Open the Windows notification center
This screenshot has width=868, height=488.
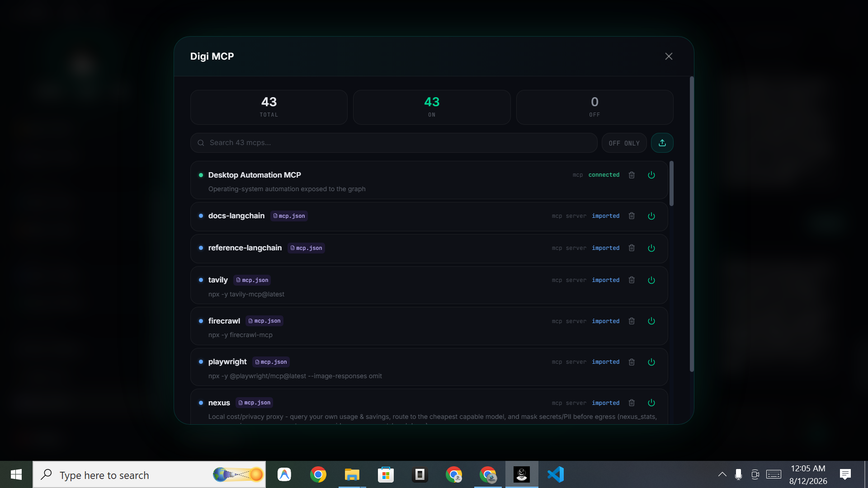(845, 474)
